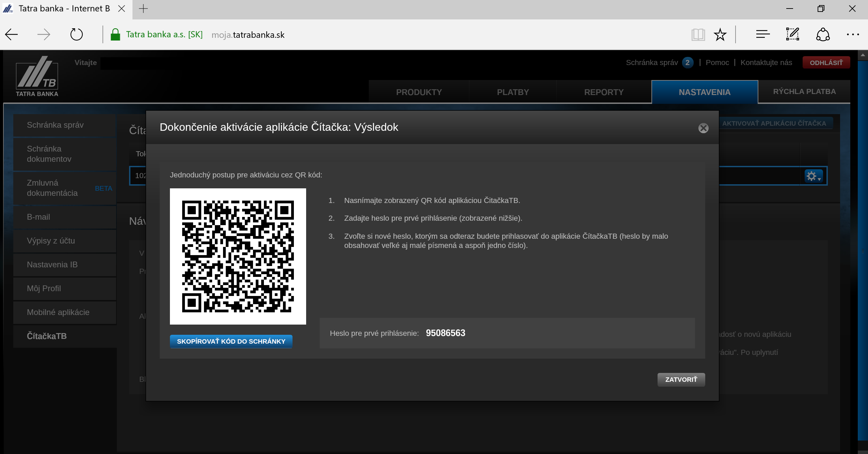The height and width of the screenshot is (454, 868).
Task: Open Kontaktujte nás link
Action: click(x=766, y=63)
